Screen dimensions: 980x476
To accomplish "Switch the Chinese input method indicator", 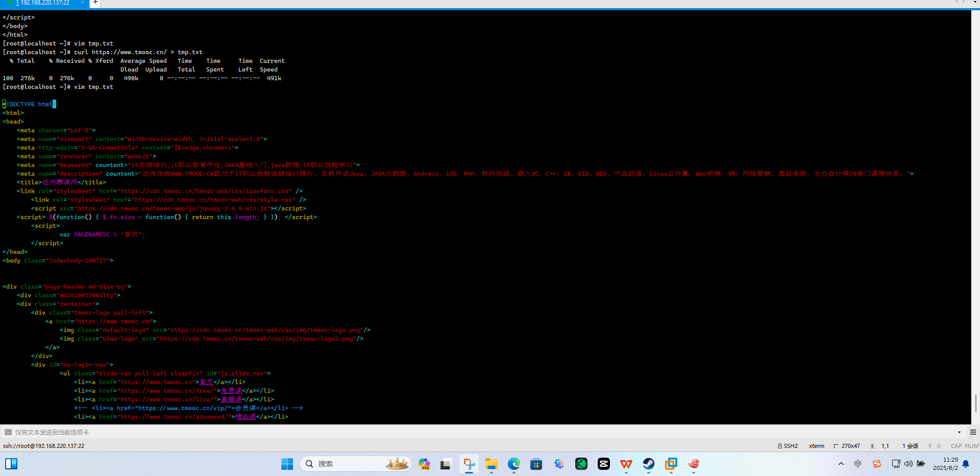I will click(858, 464).
